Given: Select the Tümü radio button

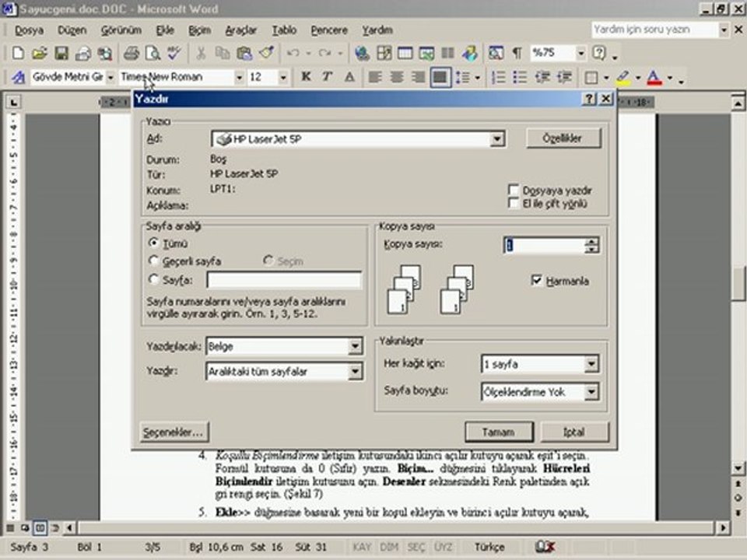Looking at the screenshot, I should pos(153,243).
